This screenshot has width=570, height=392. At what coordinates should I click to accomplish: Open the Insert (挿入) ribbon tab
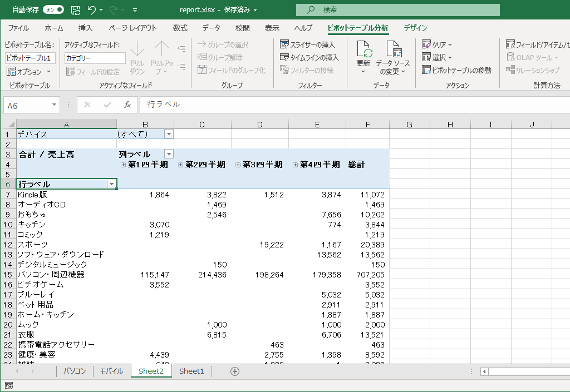coord(85,28)
